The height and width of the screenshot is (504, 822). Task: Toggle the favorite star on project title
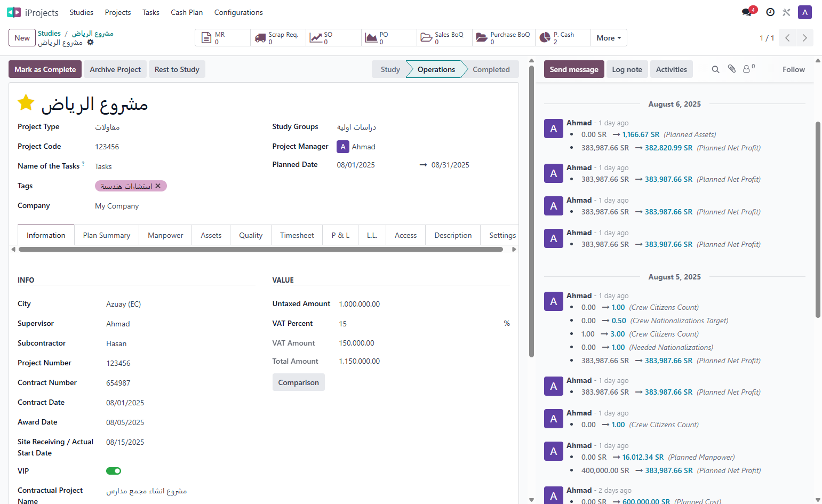pos(26,102)
